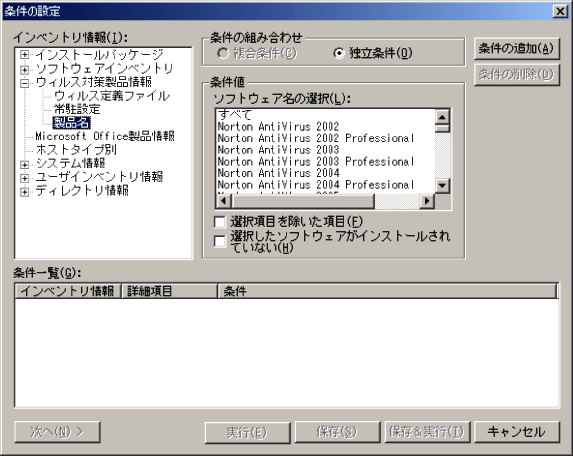
Task: Click インストールパッケージ tree label
Action: (x=99, y=55)
